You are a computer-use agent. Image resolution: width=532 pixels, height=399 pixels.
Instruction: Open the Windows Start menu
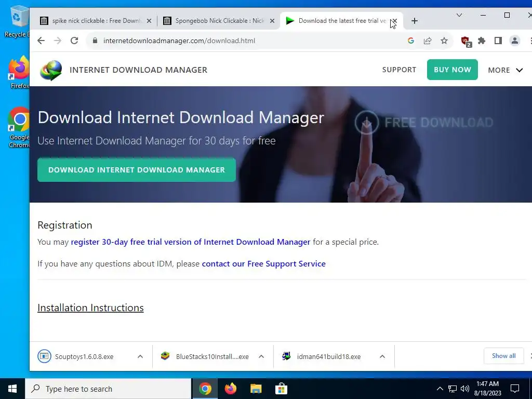point(12,389)
